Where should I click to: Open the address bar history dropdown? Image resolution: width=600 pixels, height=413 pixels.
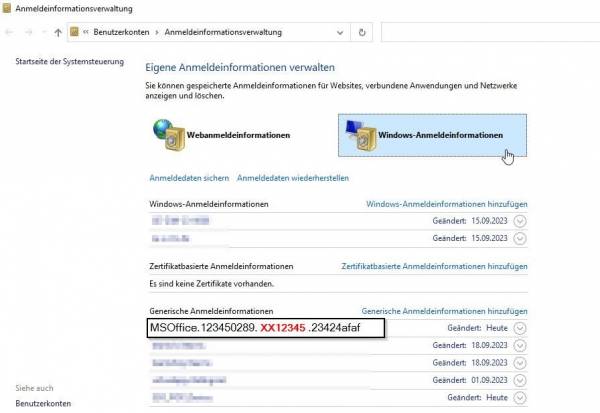tap(340, 33)
